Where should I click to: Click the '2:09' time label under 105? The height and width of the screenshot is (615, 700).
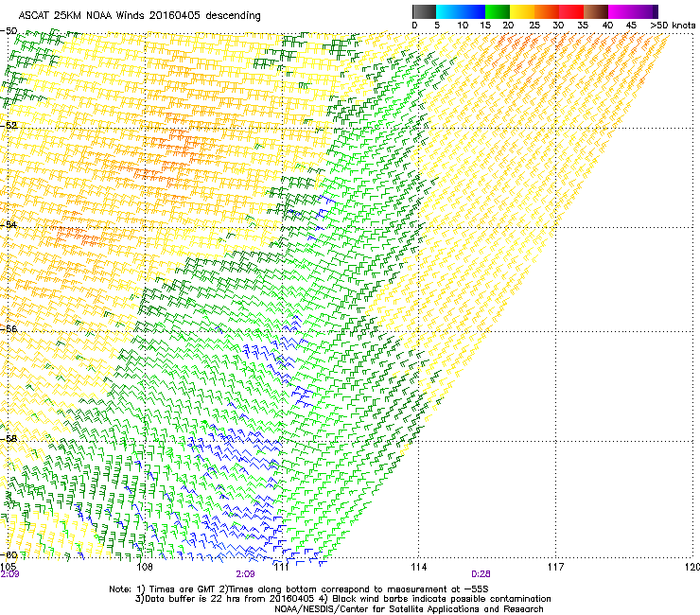pos(9,574)
